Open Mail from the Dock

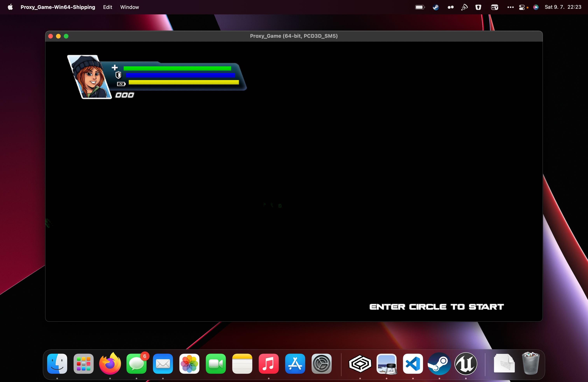(x=163, y=364)
